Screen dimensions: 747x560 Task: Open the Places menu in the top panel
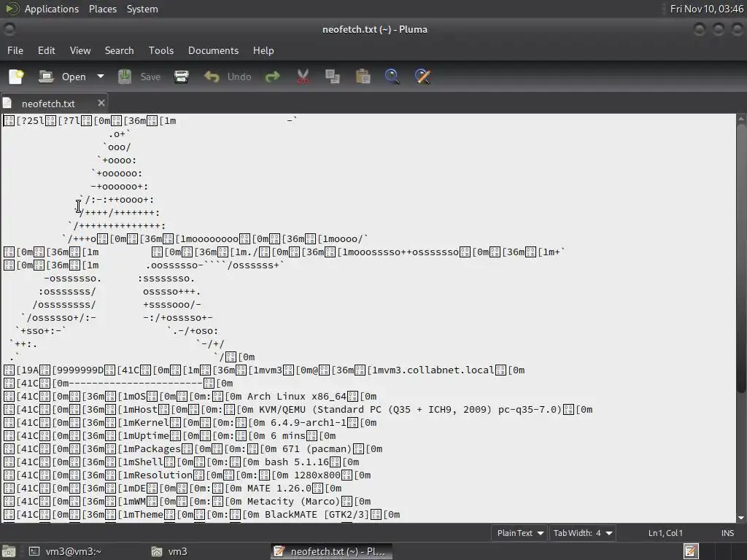pos(102,9)
